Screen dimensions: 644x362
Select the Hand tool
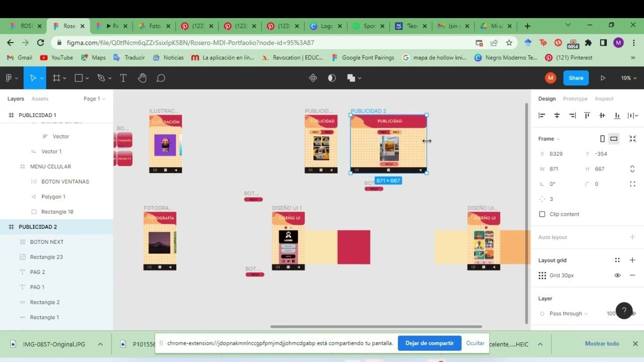[x=142, y=78]
